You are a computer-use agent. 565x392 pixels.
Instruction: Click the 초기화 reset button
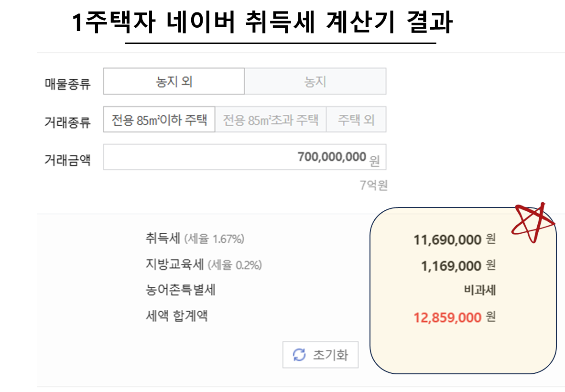pyautogui.click(x=320, y=355)
